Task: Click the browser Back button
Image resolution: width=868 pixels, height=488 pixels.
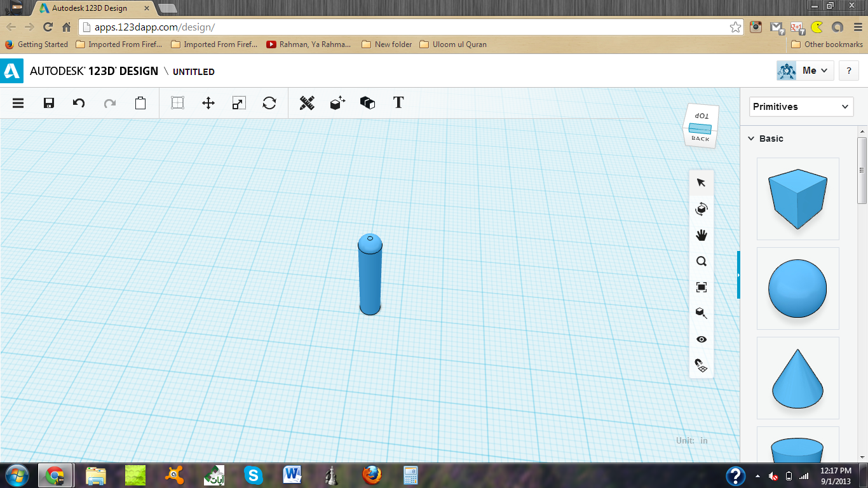Action: 11,27
